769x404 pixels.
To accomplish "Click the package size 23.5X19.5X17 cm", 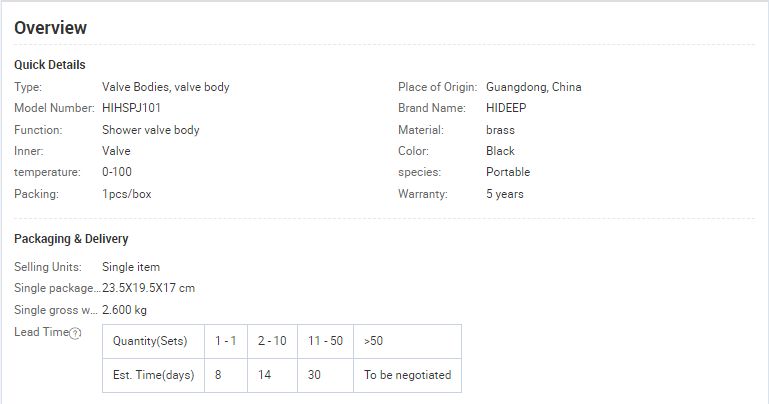I will pyautogui.click(x=148, y=288).
